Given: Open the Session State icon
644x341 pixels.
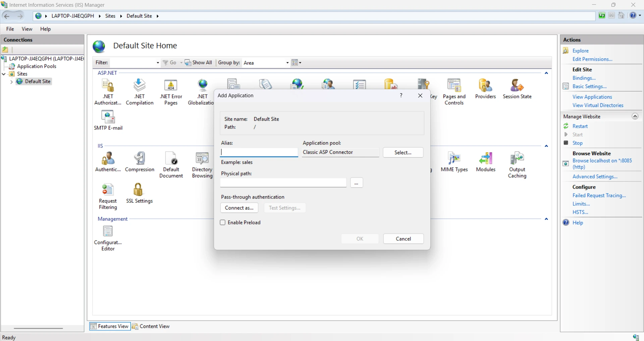Looking at the screenshot, I should pyautogui.click(x=517, y=89).
